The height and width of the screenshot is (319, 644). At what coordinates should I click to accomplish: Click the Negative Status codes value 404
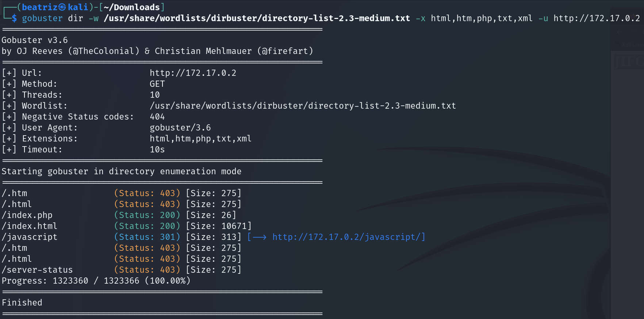click(x=157, y=117)
